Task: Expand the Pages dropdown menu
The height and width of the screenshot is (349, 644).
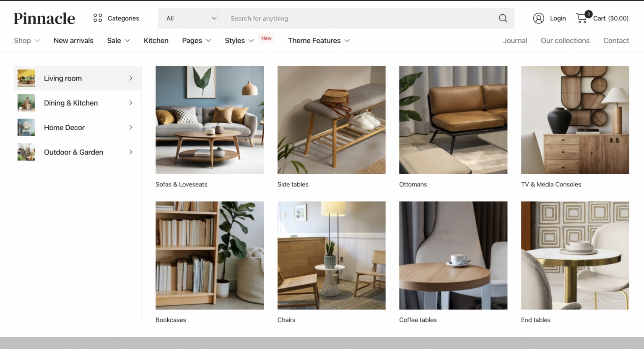Action: tap(196, 40)
